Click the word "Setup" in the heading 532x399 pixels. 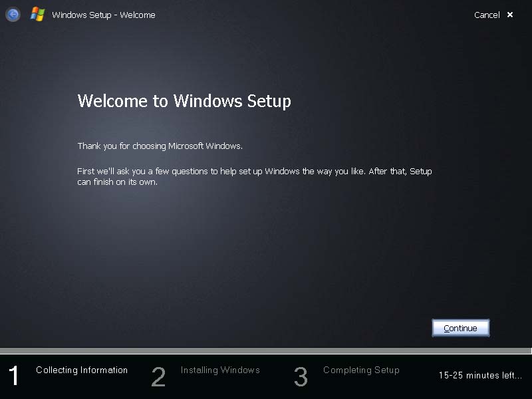click(269, 102)
